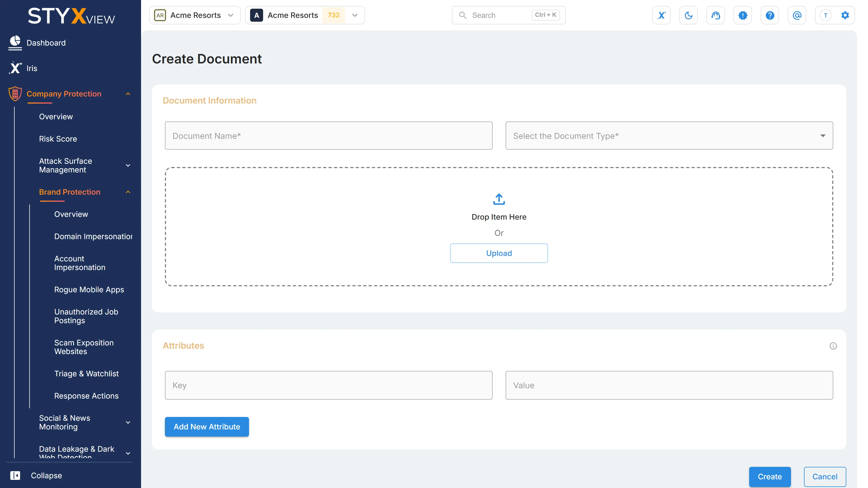Click the @ mentions icon
Image resolution: width=868 pixels, height=488 pixels.
[797, 15]
